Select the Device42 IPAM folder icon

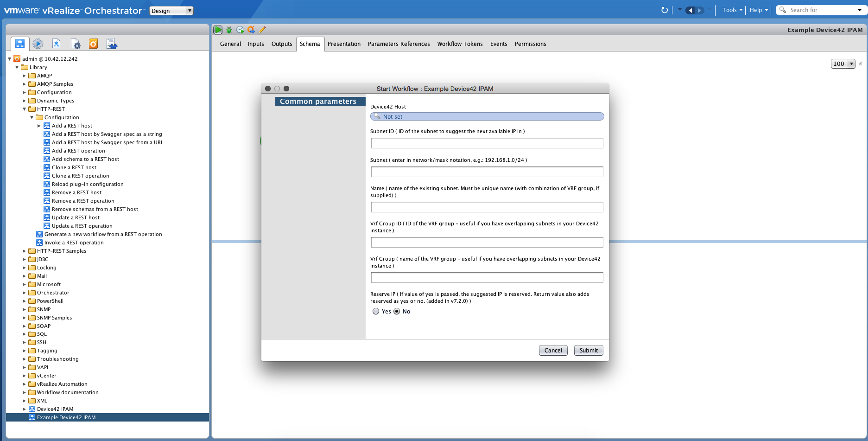pos(32,409)
